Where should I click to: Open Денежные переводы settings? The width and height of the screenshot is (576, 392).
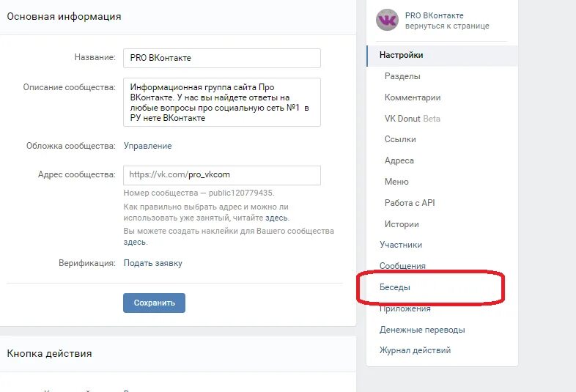click(422, 330)
